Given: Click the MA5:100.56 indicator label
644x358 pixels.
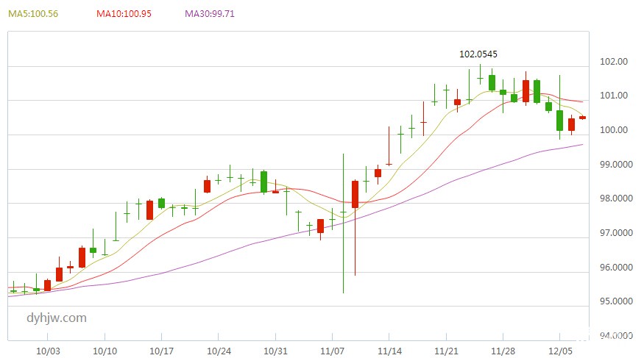Looking at the screenshot, I should (33, 14).
